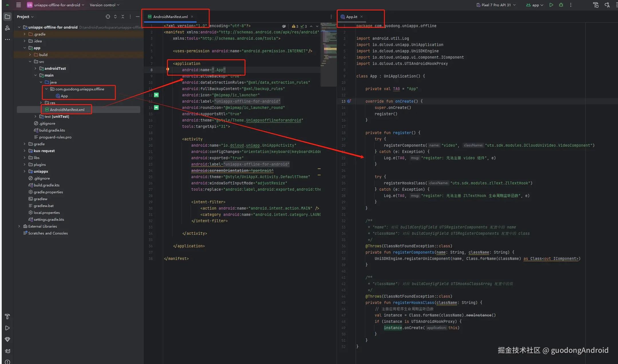Open Run tool window in sidebar
Screen dimensions: 618x364
7,328
